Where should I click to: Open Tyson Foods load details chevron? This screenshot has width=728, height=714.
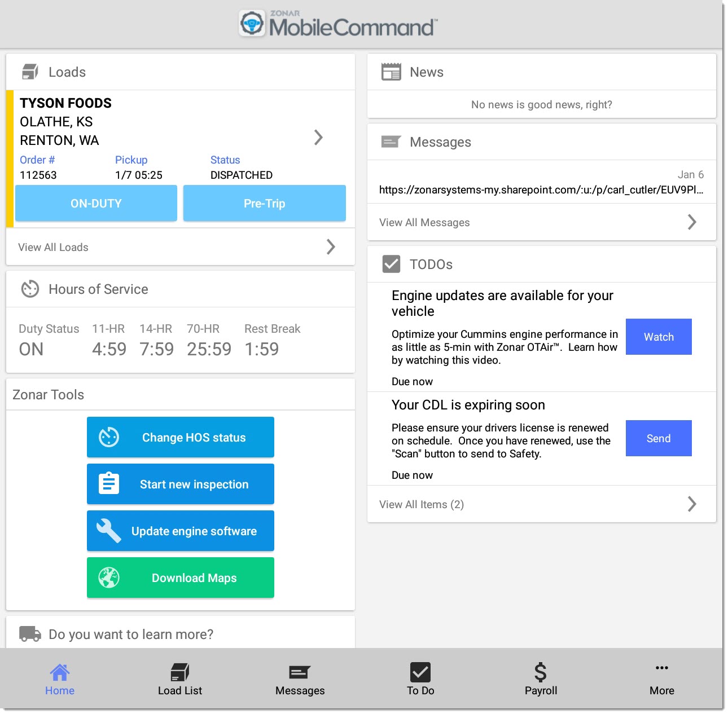click(319, 137)
